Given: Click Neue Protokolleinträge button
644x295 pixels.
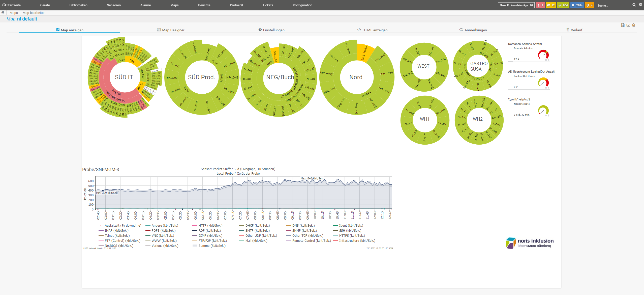Looking at the screenshot, I should [516, 5].
